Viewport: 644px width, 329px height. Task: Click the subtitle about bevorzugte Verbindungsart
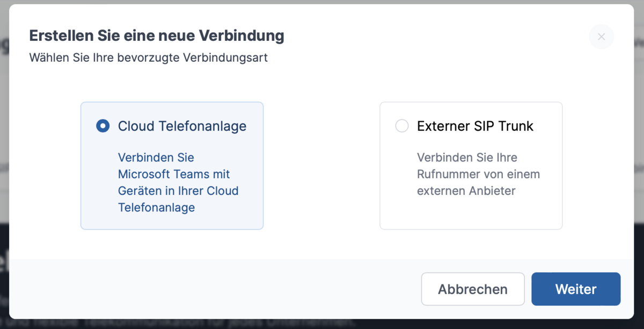click(x=148, y=57)
